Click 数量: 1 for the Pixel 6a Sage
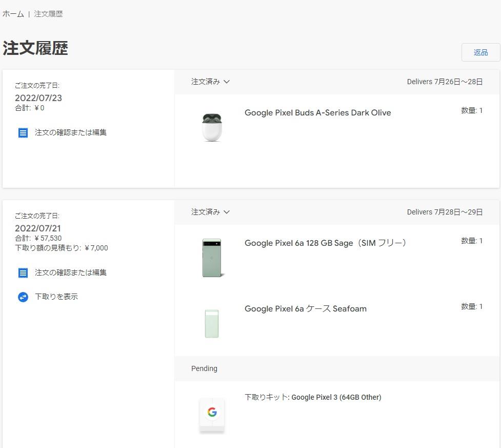Image resolution: width=501 pixels, height=448 pixels. click(x=472, y=241)
